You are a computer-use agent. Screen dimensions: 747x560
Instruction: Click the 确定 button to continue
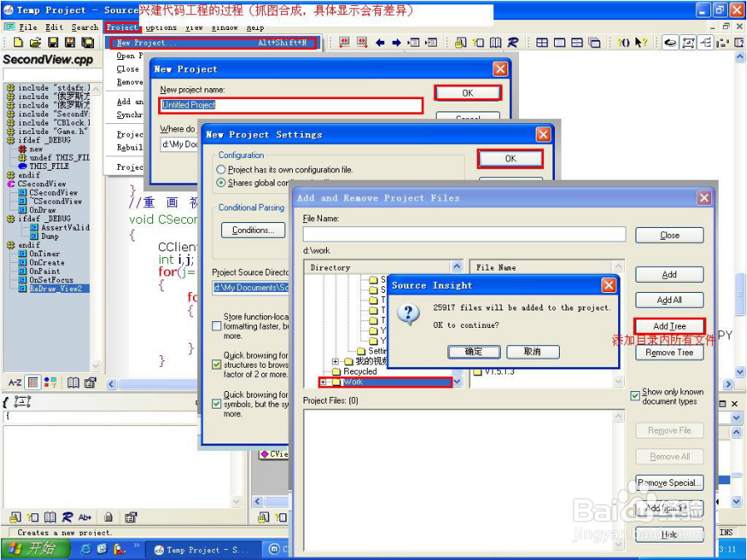[473, 352]
